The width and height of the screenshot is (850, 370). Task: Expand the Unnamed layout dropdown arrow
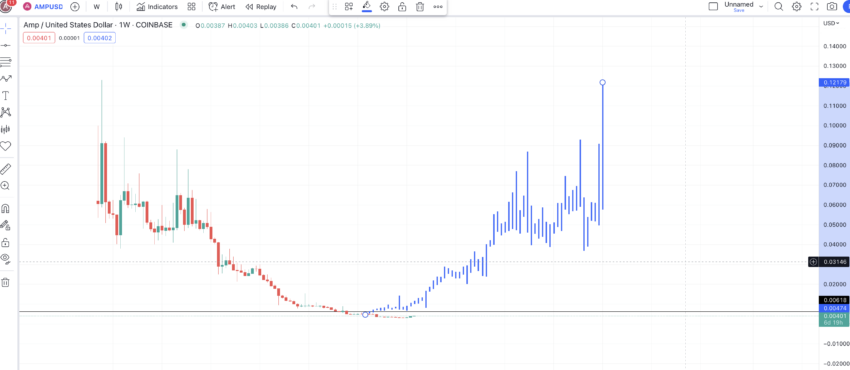click(x=761, y=7)
